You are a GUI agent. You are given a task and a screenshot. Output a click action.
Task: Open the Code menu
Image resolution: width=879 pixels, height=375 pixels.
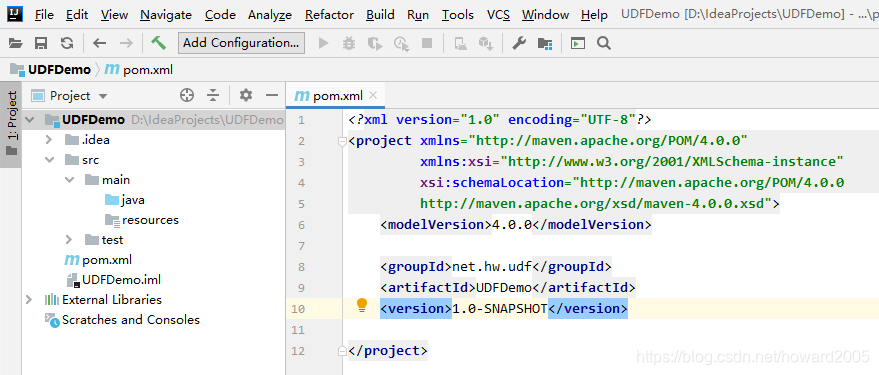click(x=220, y=15)
